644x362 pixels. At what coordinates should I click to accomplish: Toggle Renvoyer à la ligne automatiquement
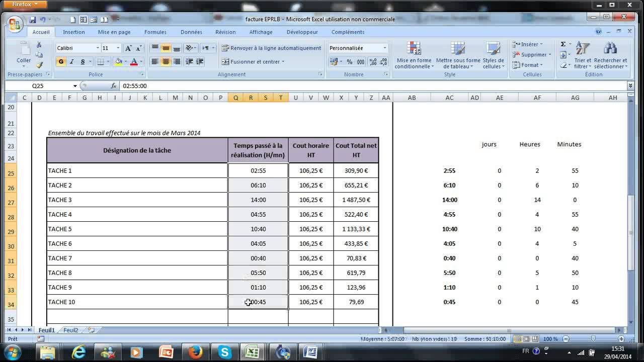tap(271, 48)
